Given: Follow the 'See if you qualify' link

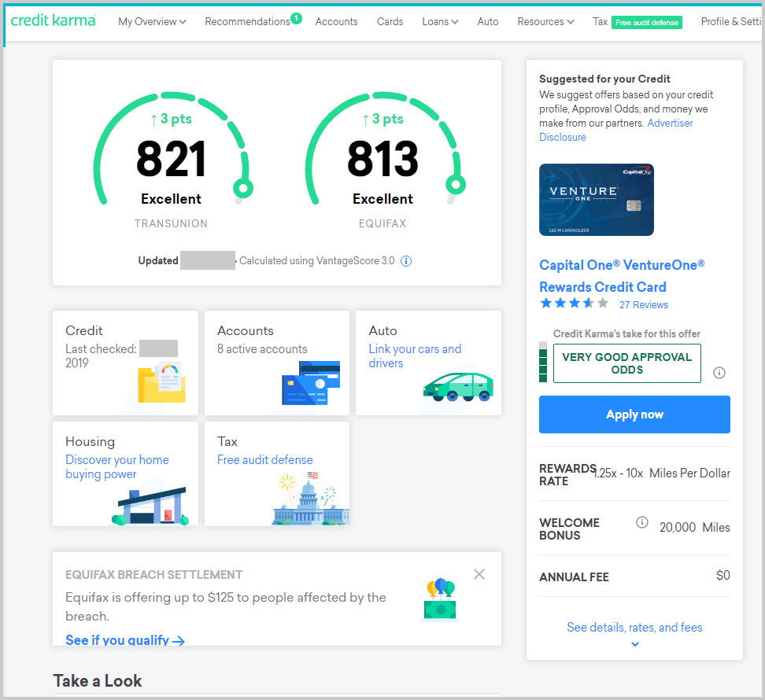Looking at the screenshot, I should 119,640.
